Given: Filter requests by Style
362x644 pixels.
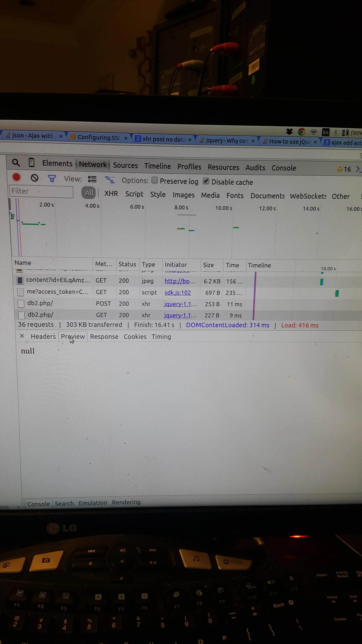Looking at the screenshot, I should 158,195.
